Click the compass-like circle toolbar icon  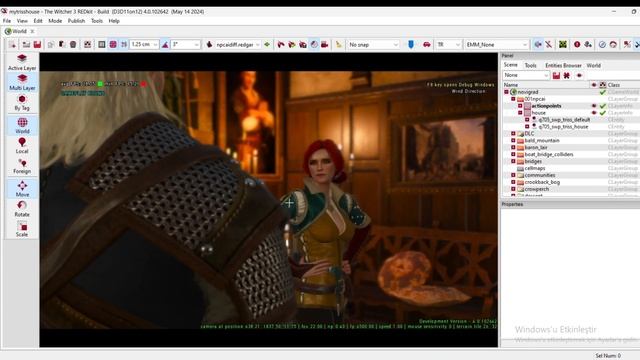602,44
